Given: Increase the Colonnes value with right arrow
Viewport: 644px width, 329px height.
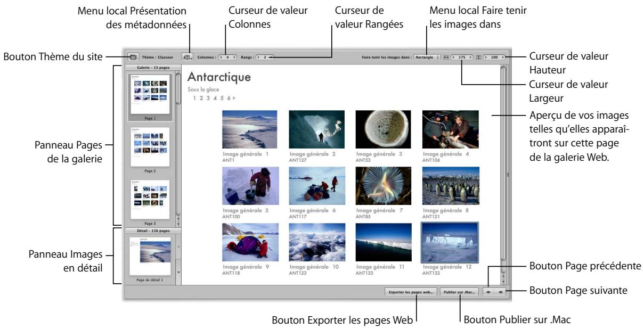Looking at the screenshot, I should click(x=234, y=56).
